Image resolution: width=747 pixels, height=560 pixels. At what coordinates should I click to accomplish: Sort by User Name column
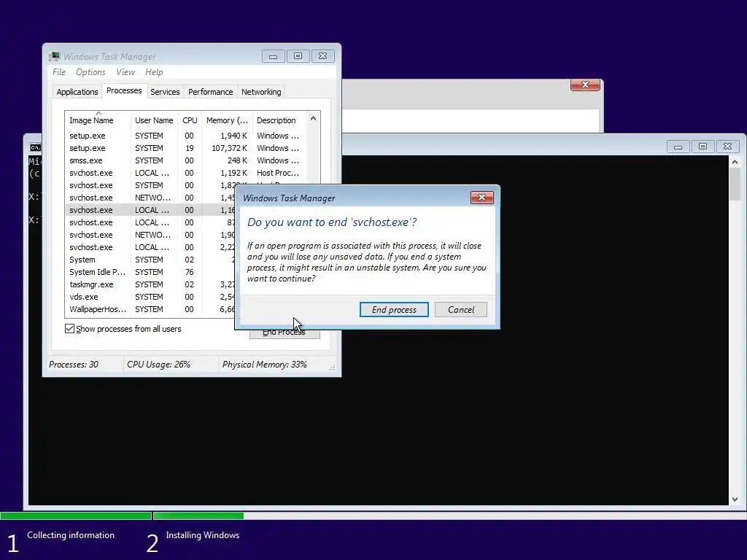(x=154, y=120)
